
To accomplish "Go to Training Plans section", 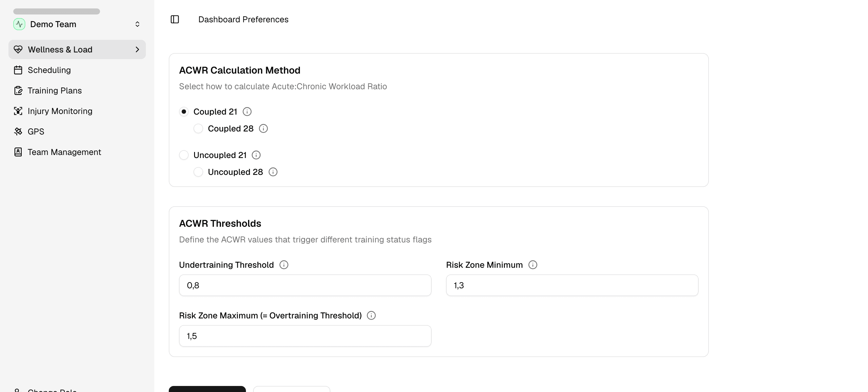I will (x=77, y=91).
